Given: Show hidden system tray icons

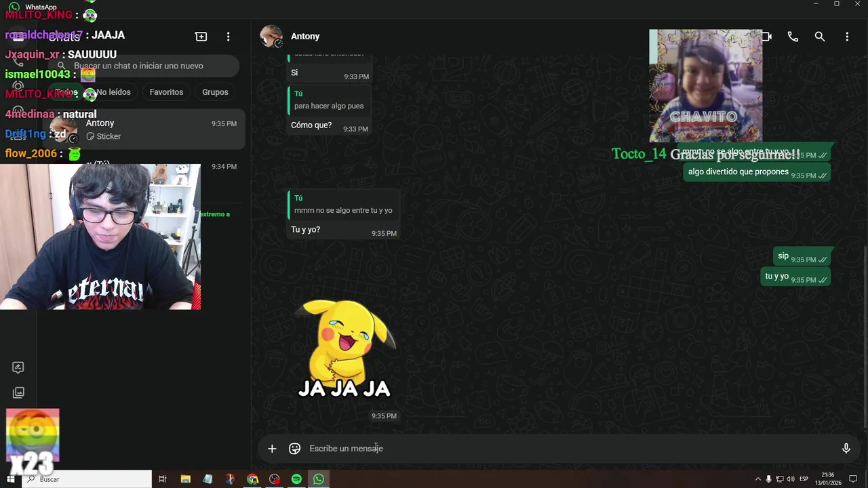Looking at the screenshot, I should coord(757,479).
